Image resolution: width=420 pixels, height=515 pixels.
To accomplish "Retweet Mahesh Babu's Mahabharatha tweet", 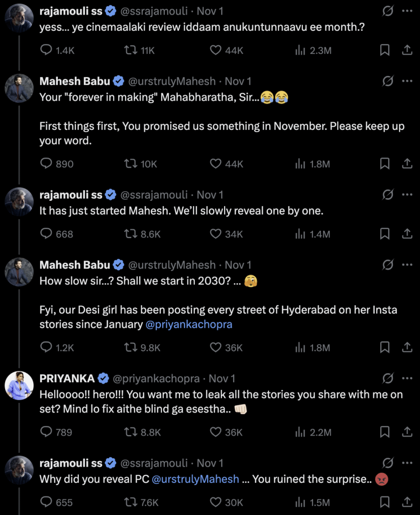I will click(x=131, y=164).
